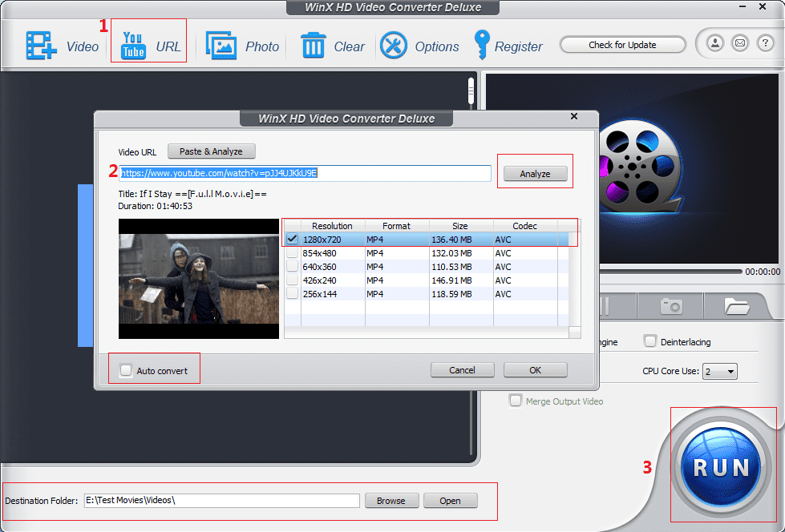Open the user account icon
The image size is (785, 532).
(715, 43)
